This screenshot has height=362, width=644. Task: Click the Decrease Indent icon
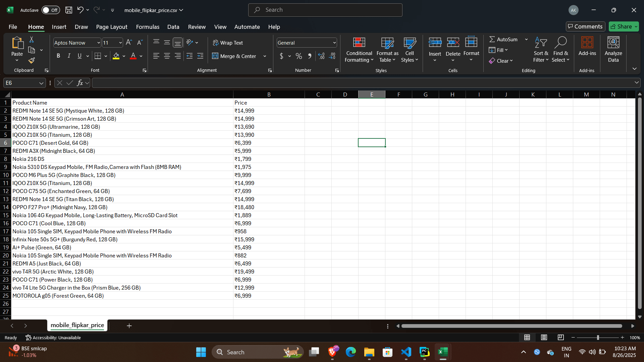190,56
